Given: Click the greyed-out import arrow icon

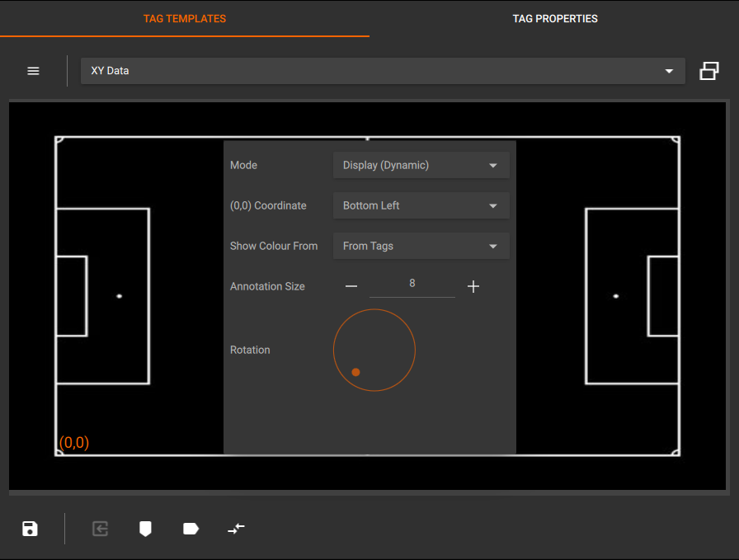Looking at the screenshot, I should click(x=100, y=529).
